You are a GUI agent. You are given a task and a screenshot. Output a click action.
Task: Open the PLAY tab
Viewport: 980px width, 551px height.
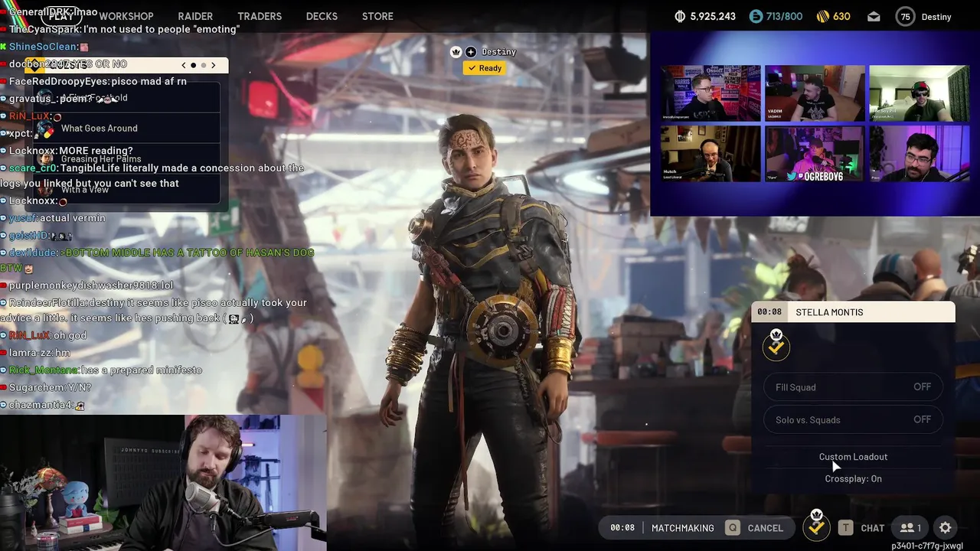tap(60, 16)
